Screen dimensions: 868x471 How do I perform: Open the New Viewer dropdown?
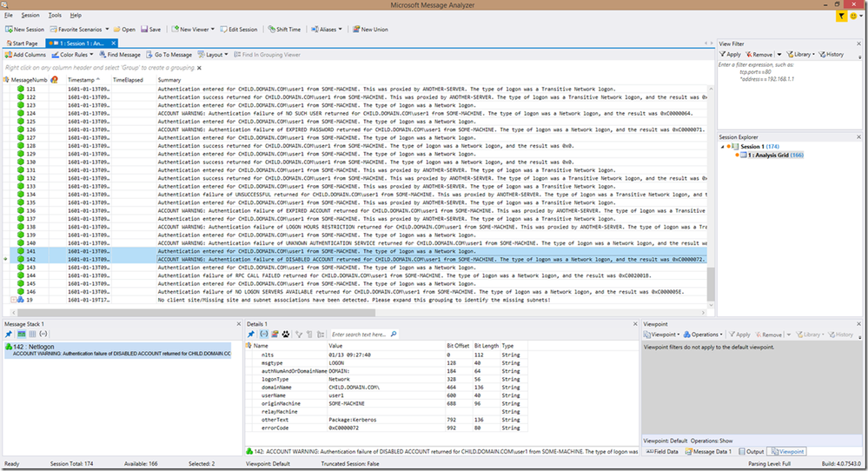[x=193, y=30]
